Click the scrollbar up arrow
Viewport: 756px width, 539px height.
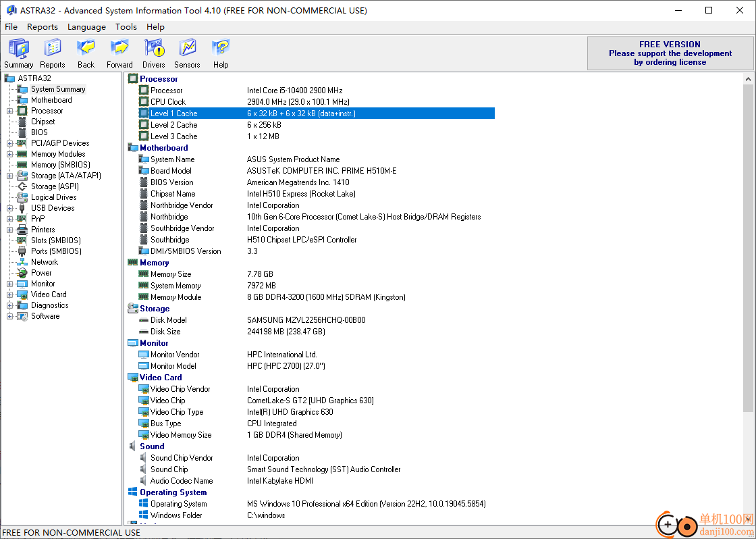pos(748,78)
